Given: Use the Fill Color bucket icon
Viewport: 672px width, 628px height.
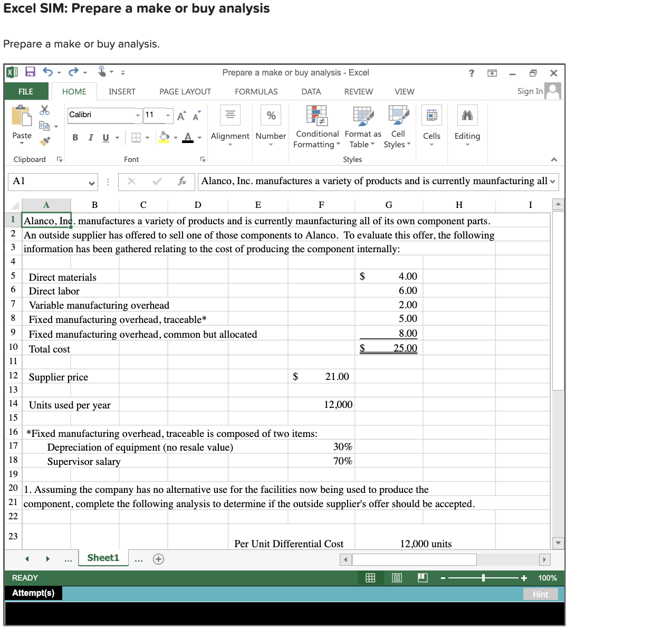Looking at the screenshot, I should point(164,137).
